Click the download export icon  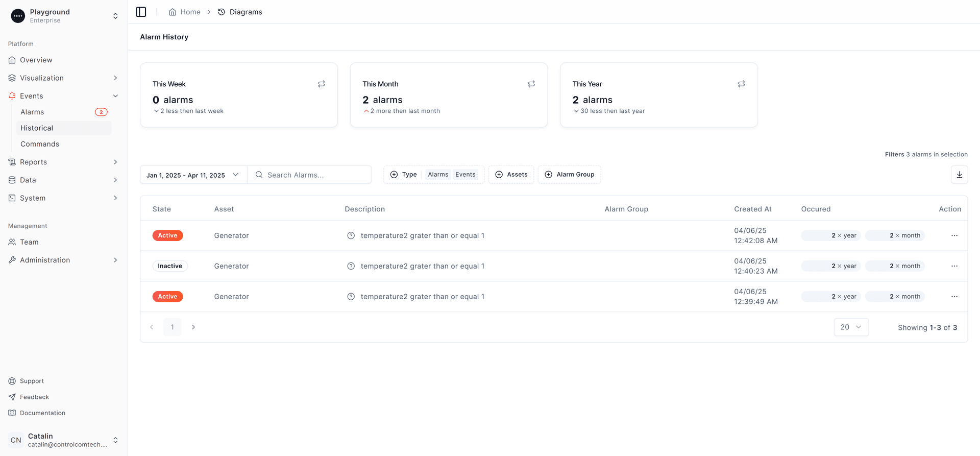959,175
